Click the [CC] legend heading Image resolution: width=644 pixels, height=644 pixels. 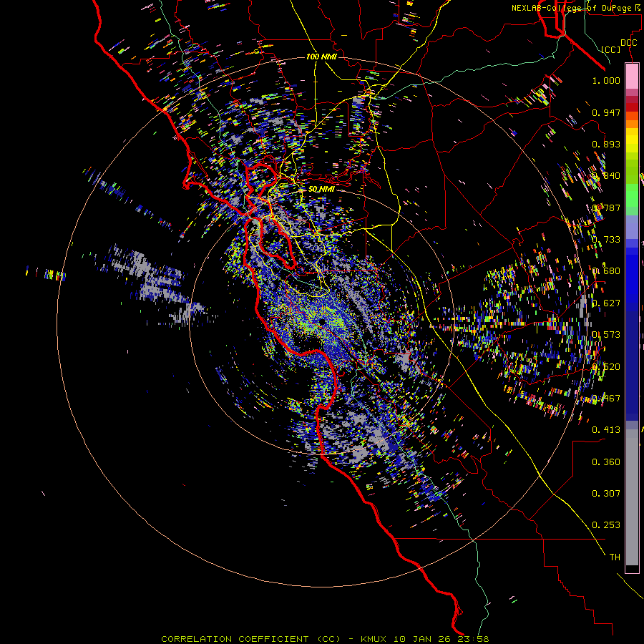pyautogui.click(x=611, y=49)
